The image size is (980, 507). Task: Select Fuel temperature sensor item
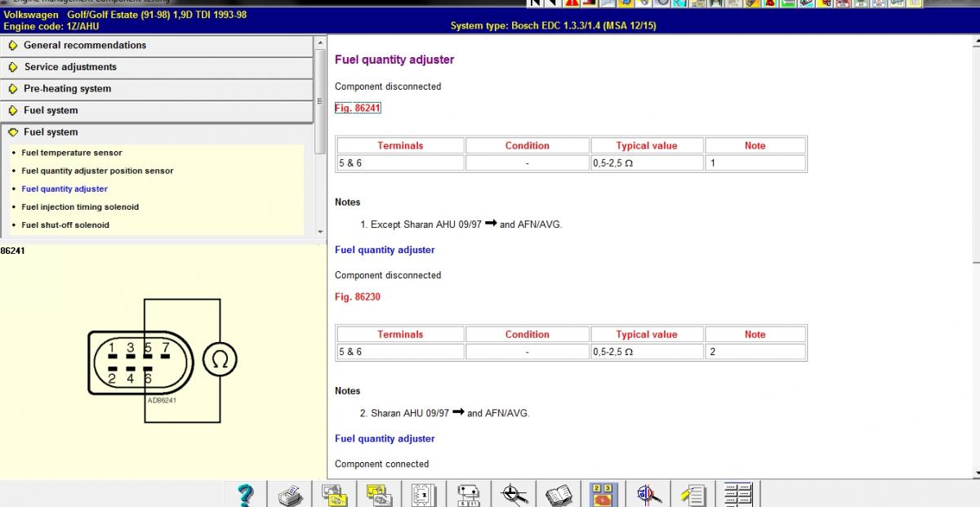pyautogui.click(x=72, y=153)
